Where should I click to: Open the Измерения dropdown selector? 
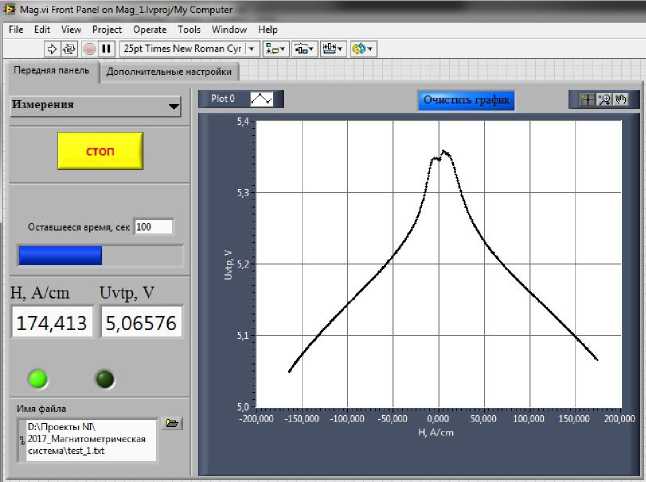[95, 105]
